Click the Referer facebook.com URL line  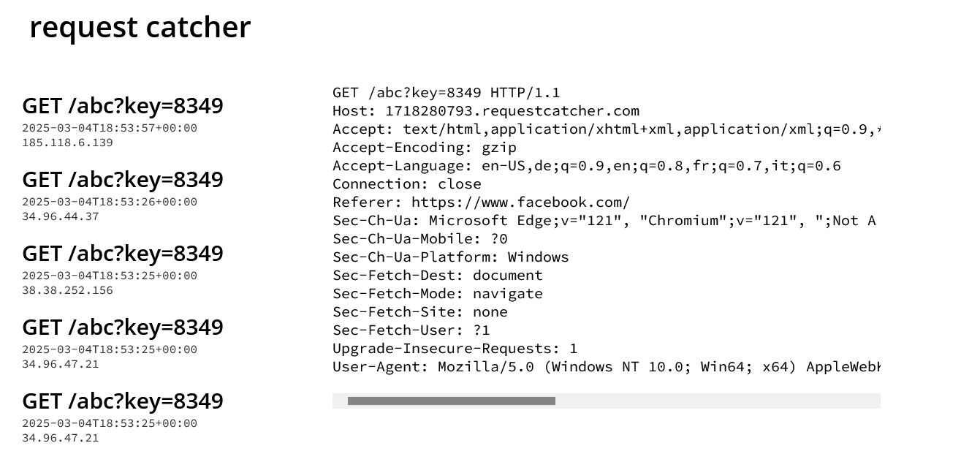click(481, 202)
